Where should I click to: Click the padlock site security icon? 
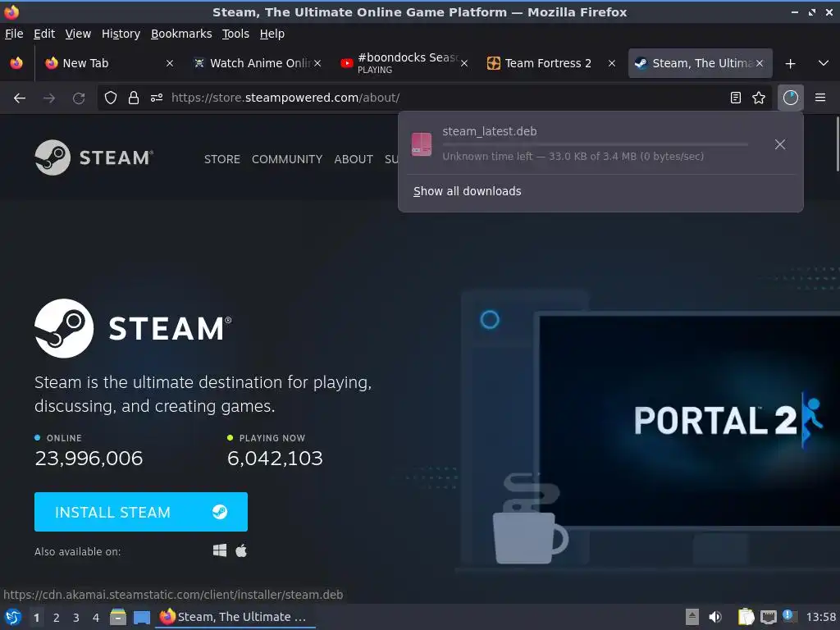[134, 98]
